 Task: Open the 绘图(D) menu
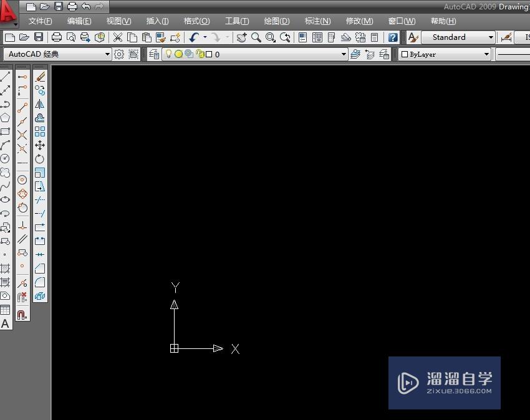277,21
